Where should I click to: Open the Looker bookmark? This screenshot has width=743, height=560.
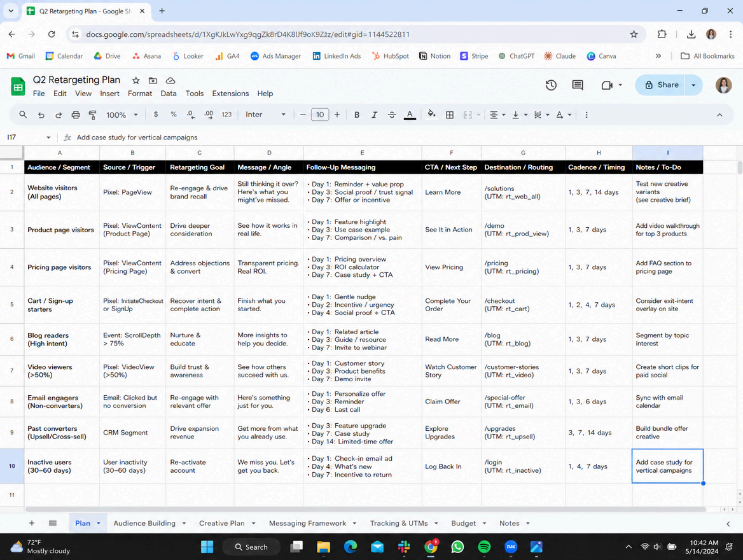188,56
